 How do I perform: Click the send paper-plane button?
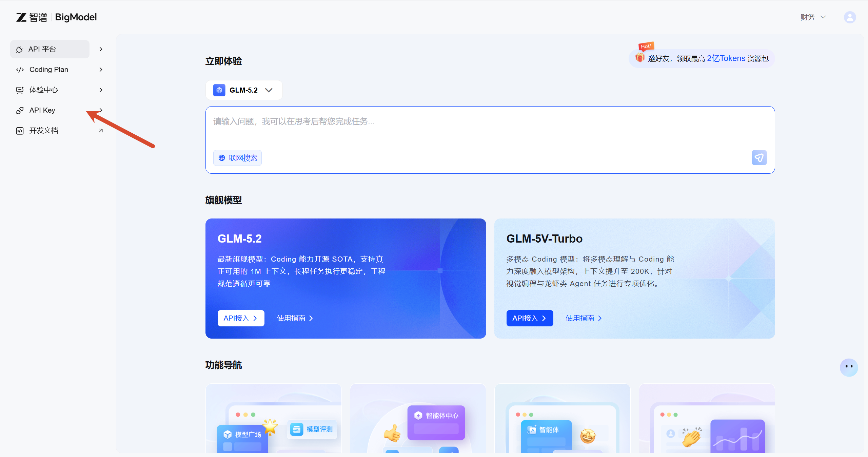pyautogui.click(x=759, y=158)
